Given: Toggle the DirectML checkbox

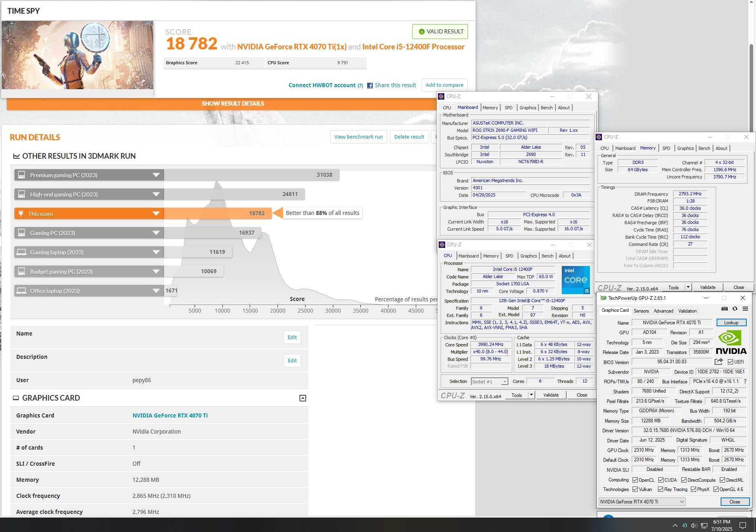Looking at the screenshot, I should tap(722, 480).
